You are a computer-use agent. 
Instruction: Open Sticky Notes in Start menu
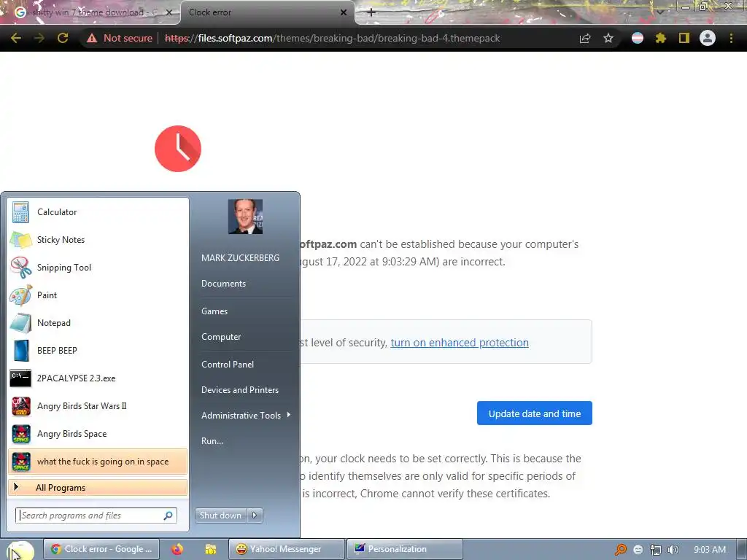[x=98, y=240]
